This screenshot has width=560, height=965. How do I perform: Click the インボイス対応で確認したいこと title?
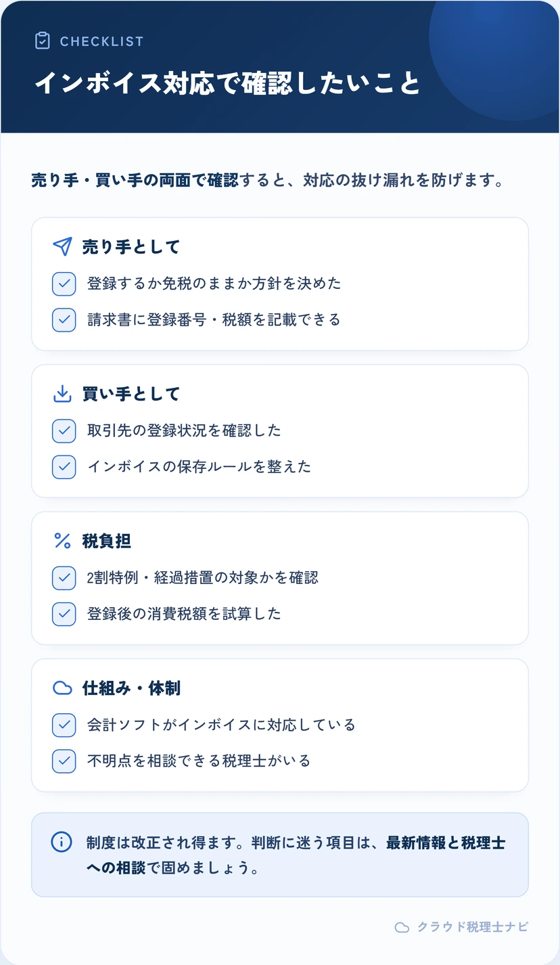[227, 83]
